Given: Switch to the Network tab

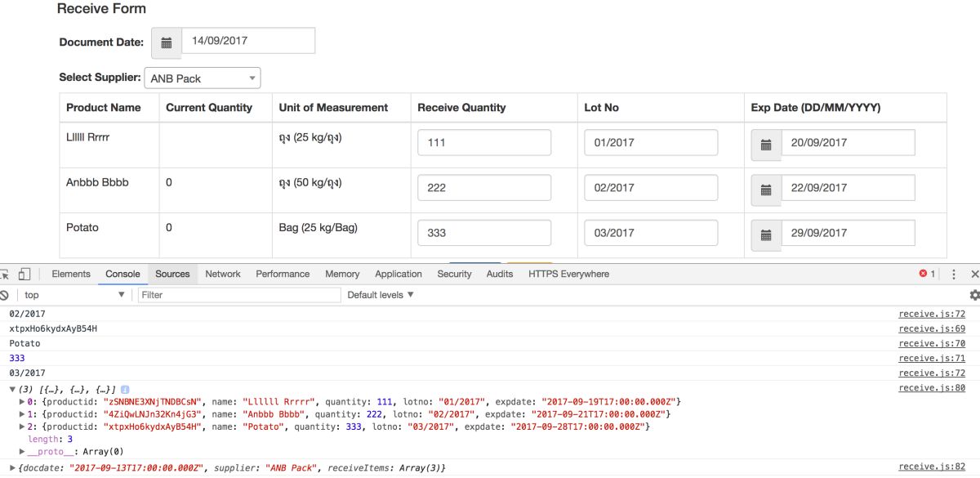Looking at the screenshot, I should (x=223, y=274).
